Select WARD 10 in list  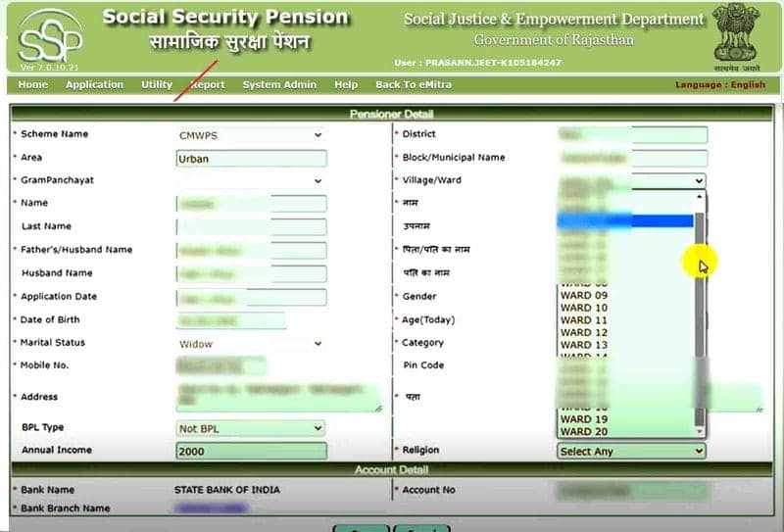(626, 308)
